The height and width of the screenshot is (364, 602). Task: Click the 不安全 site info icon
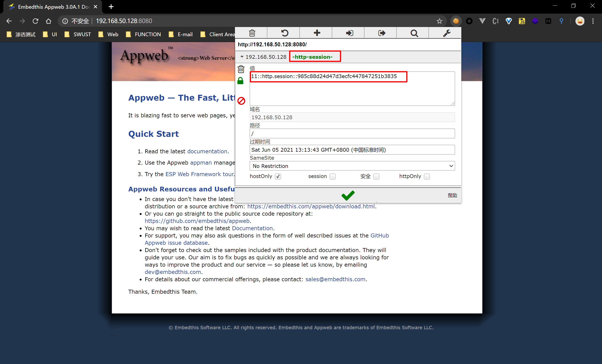pos(65,21)
